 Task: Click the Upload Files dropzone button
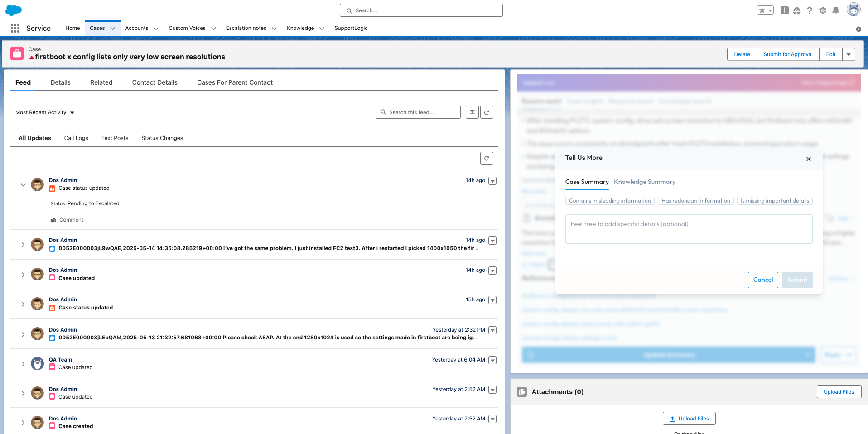coord(689,419)
